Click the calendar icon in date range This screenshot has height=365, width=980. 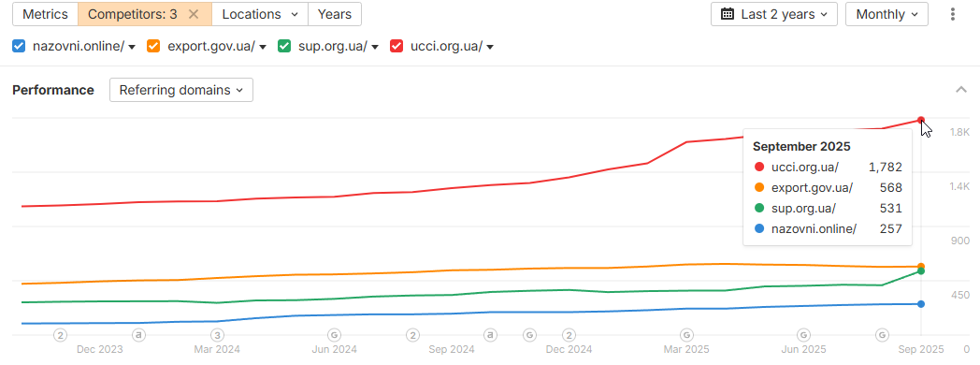[728, 14]
